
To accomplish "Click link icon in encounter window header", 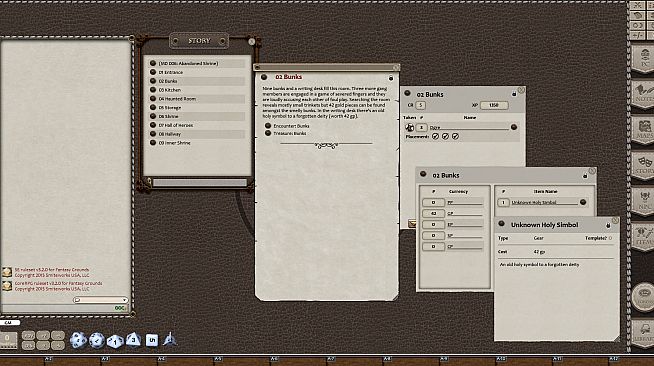I will (x=407, y=93).
